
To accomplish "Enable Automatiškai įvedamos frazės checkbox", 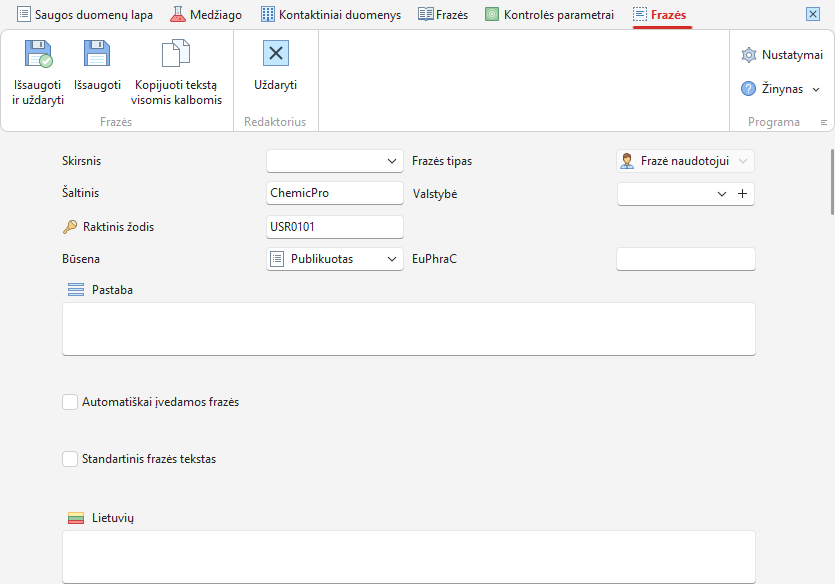I will point(70,402).
